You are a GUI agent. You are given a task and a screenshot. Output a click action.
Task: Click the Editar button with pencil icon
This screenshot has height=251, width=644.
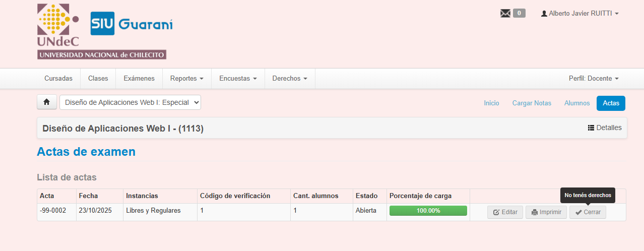click(505, 212)
